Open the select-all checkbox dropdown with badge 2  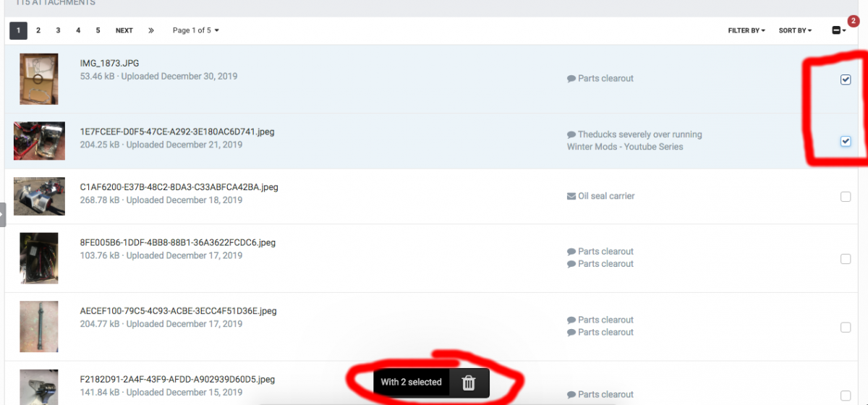838,30
